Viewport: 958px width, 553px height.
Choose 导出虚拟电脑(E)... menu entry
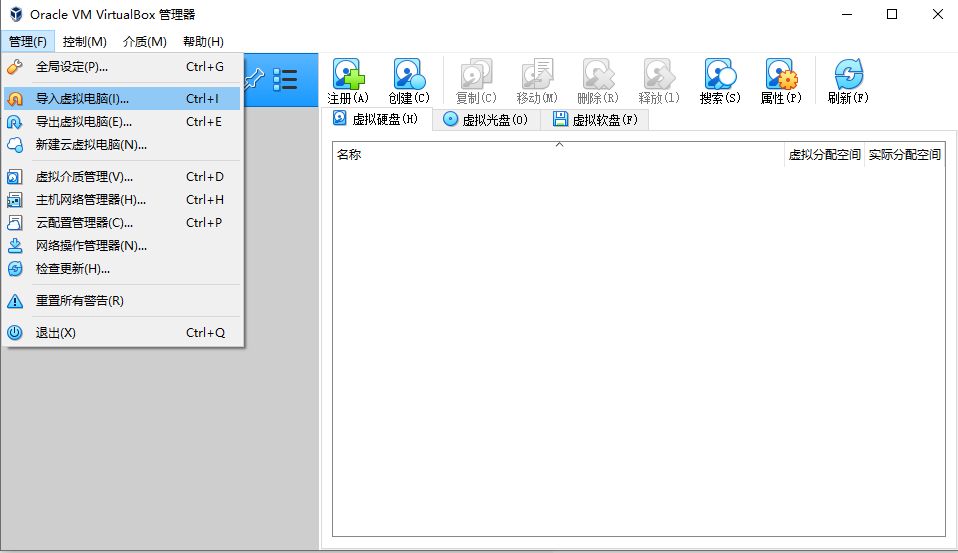pyautogui.click(x=122, y=122)
